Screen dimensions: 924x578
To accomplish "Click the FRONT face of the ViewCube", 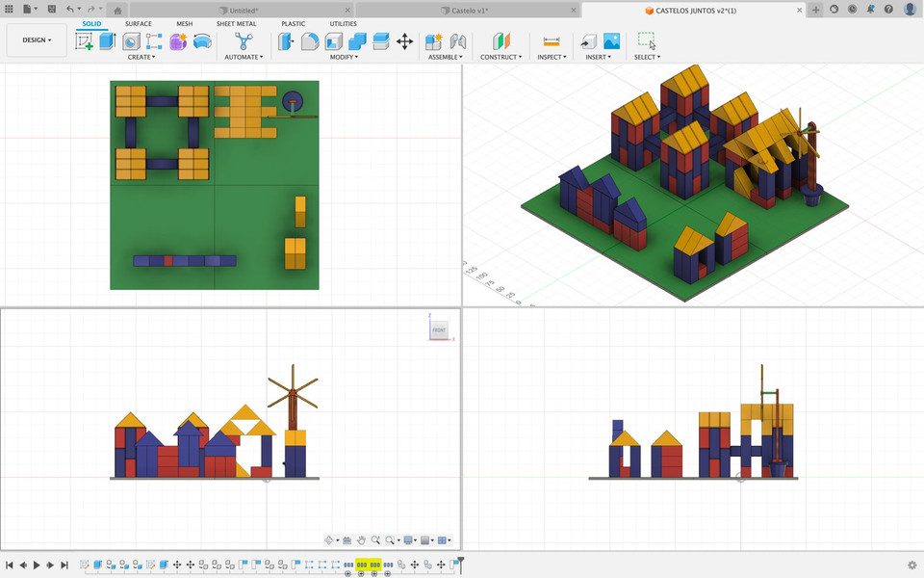I will coord(439,329).
